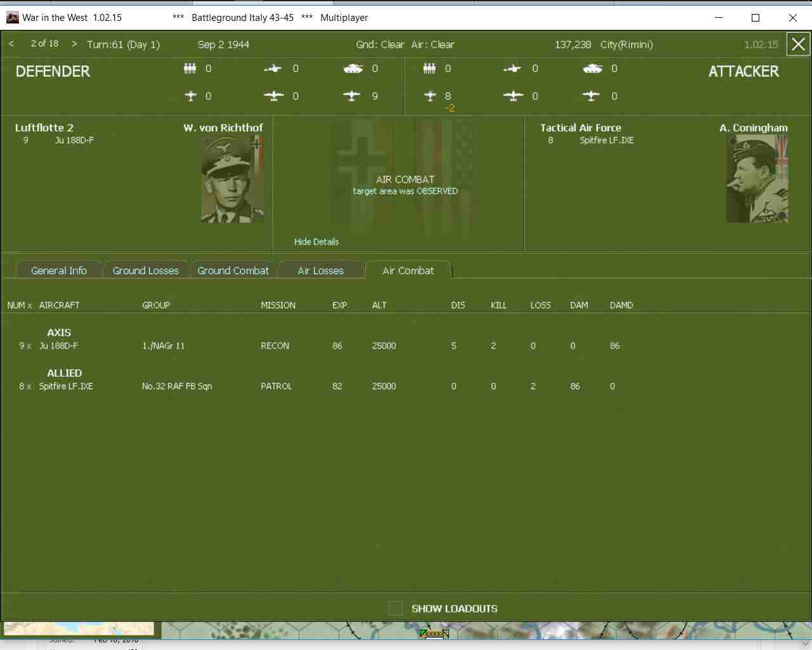This screenshot has width=812, height=650.
Task: Click the Tactical Air Force attacker name
Action: click(x=580, y=128)
